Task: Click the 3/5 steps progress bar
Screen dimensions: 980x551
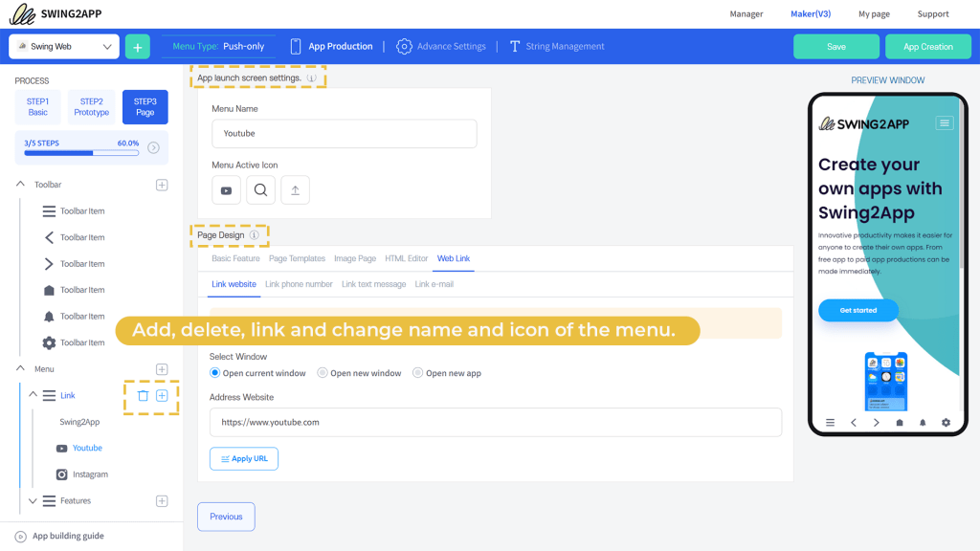Action: (81, 153)
